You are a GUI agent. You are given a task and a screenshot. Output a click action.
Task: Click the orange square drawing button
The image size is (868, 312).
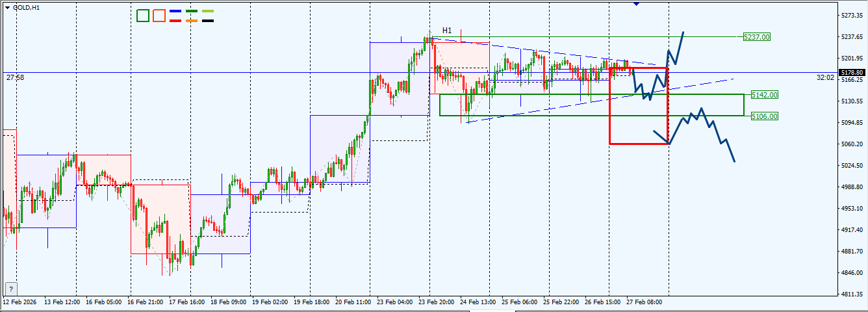(x=159, y=16)
